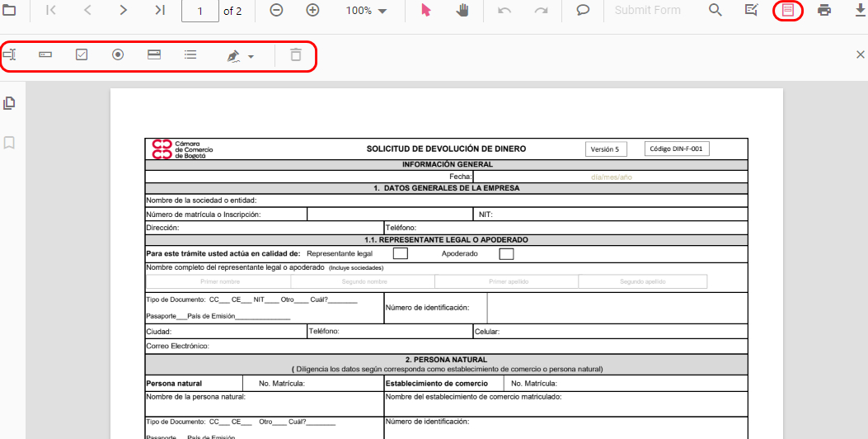Expand the signature field dropdown arrow

tap(251, 57)
